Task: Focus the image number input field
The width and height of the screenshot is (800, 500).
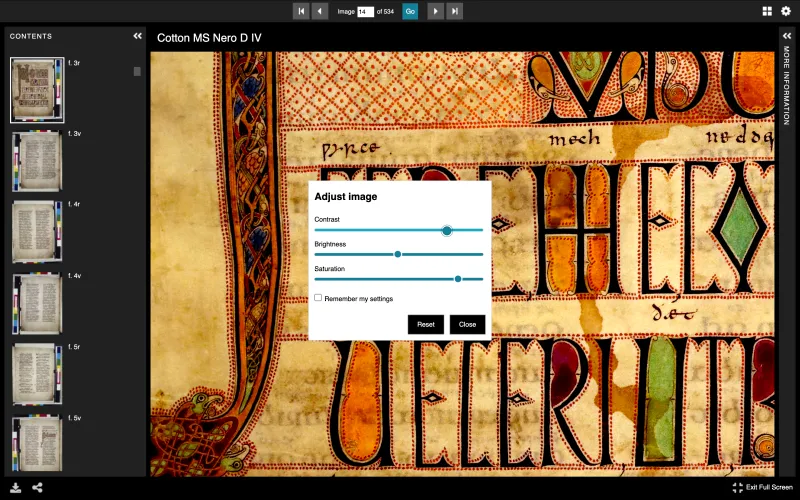Action: click(x=365, y=11)
